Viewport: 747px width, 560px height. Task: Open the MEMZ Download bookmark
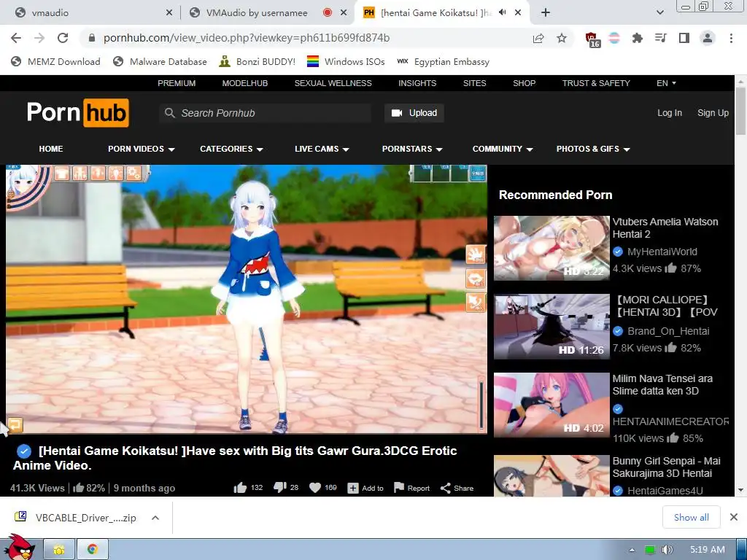(x=55, y=61)
